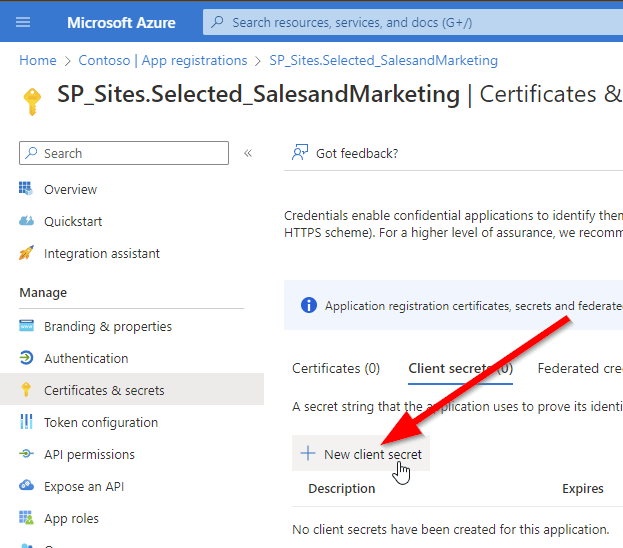This screenshot has height=548, width=623.
Task: Click the Token configuration bars icon
Action: point(26,422)
